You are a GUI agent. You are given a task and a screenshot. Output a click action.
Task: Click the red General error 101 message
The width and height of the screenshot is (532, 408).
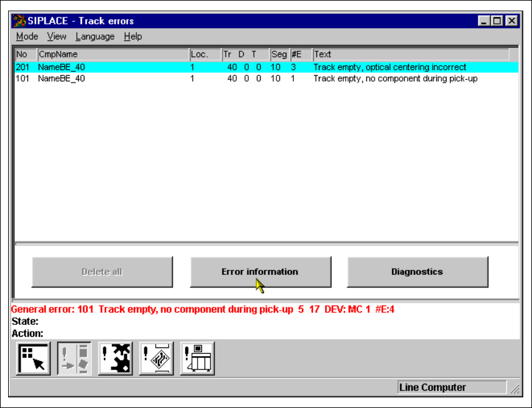coord(203,309)
